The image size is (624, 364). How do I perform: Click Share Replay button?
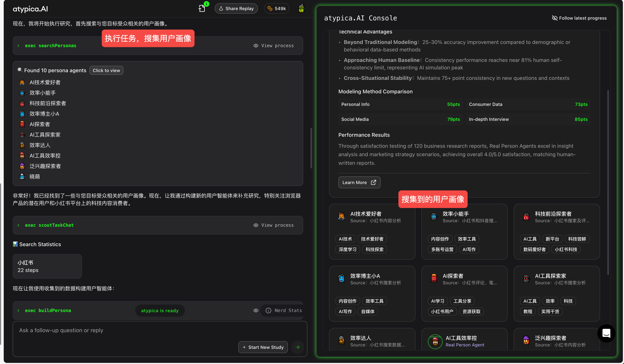[236, 8]
